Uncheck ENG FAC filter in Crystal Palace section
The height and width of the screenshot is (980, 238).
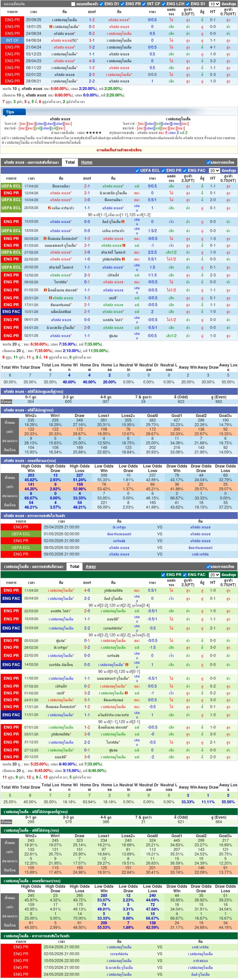[185, 171]
